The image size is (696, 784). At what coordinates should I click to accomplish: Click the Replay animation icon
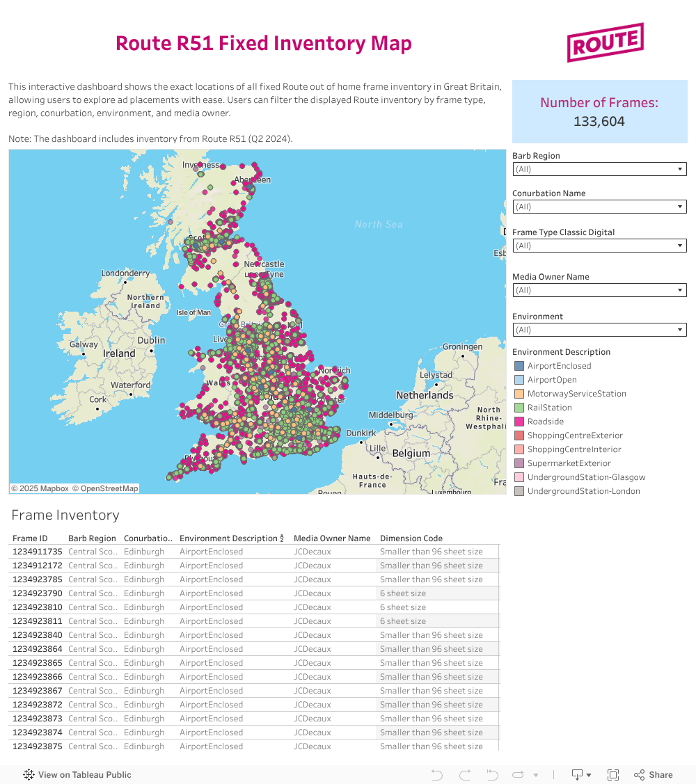[x=516, y=775]
